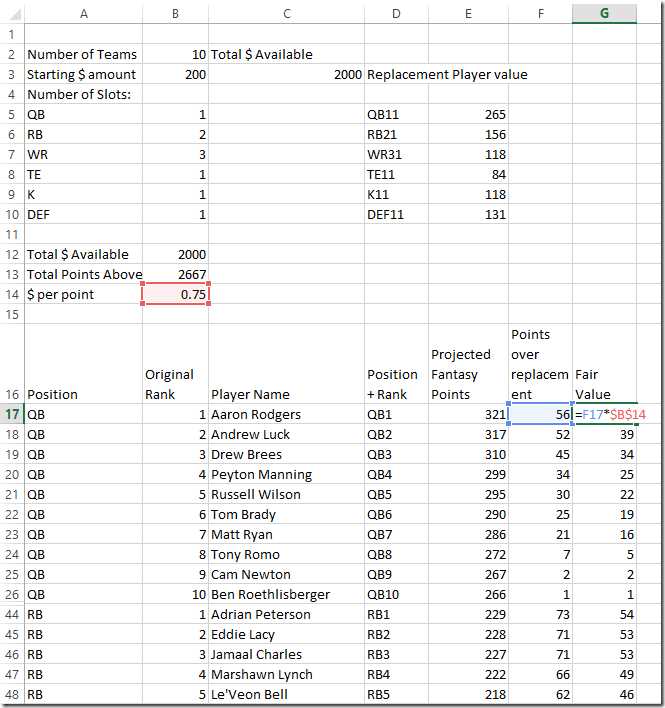Viewport: 665px width, 708px height.
Task: Click the Select All corner triangle
Action: click(x=15, y=14)
